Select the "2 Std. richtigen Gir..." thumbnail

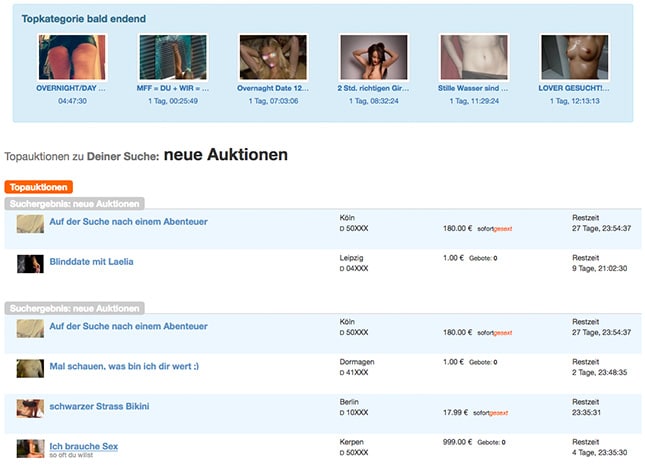tap(373, 57)
